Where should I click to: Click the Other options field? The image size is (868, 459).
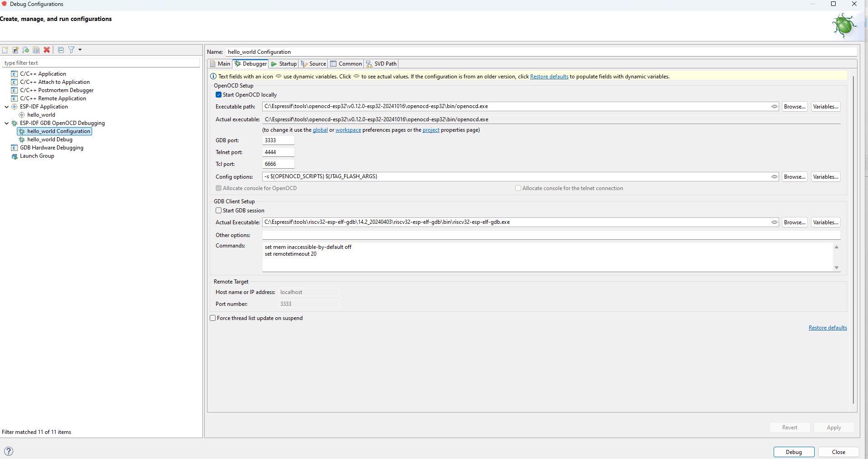coord(551,235)
